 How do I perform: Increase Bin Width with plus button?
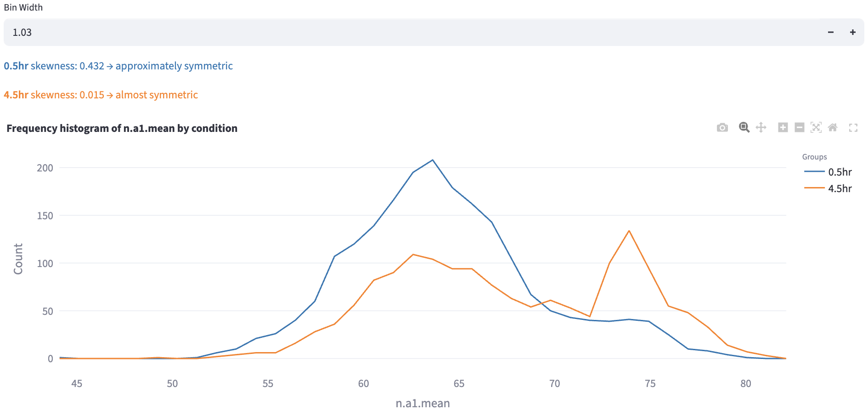click(853, 32)
